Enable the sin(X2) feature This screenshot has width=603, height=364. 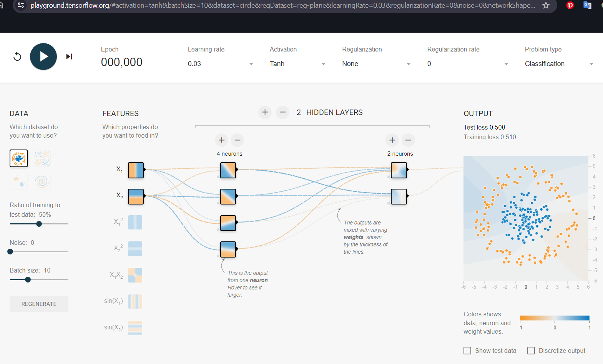tap(135, 328)
